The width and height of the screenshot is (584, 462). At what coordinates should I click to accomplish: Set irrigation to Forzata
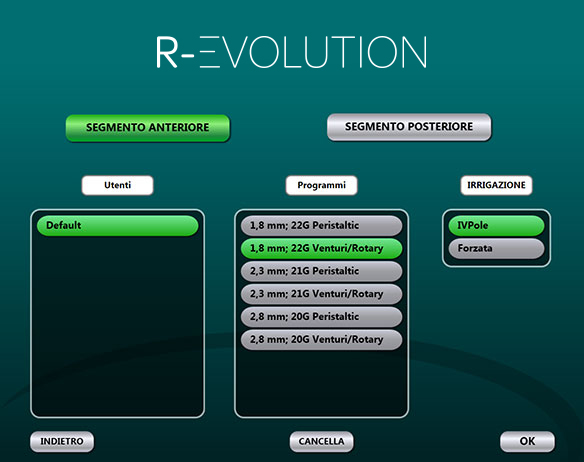click(496, 248)
